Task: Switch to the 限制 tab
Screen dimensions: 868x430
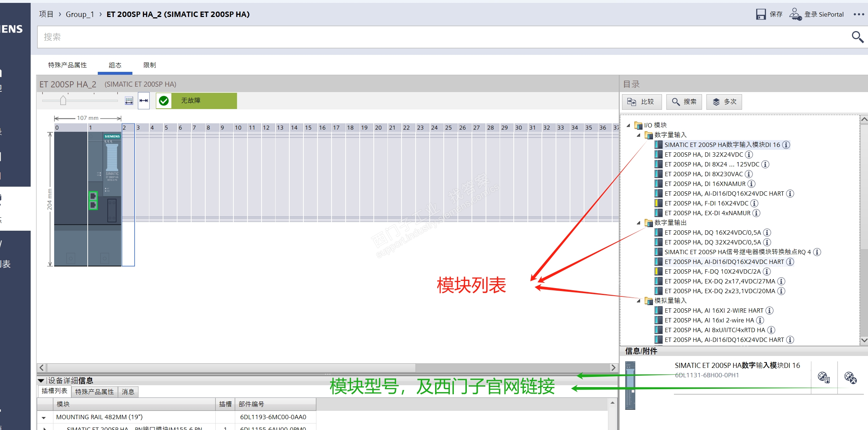Action: (149, 65)
